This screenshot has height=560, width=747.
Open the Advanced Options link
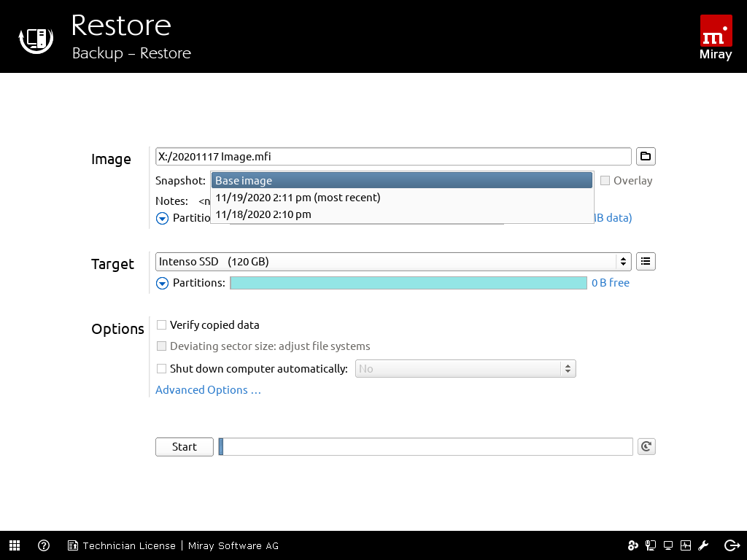(208, 390)
